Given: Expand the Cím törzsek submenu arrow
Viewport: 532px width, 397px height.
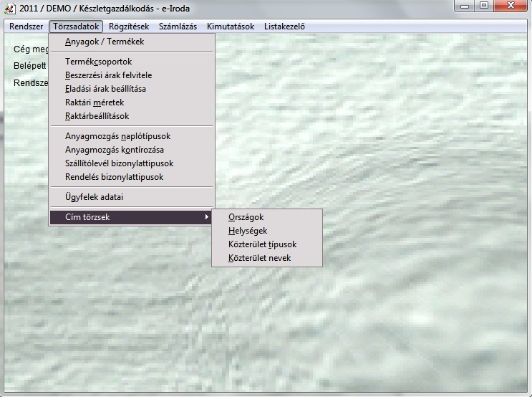Looking at the screenshot, I should pos(207,217).
